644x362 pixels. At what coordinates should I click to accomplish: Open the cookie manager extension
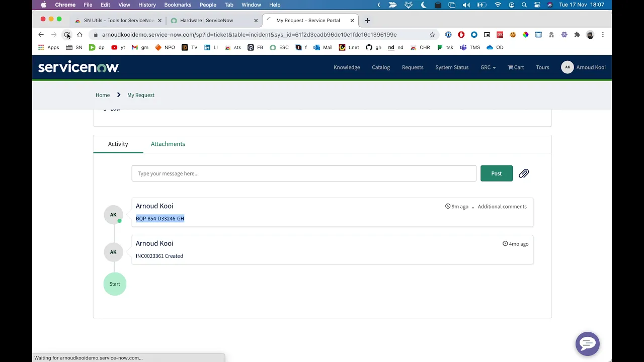pos(513,35)
